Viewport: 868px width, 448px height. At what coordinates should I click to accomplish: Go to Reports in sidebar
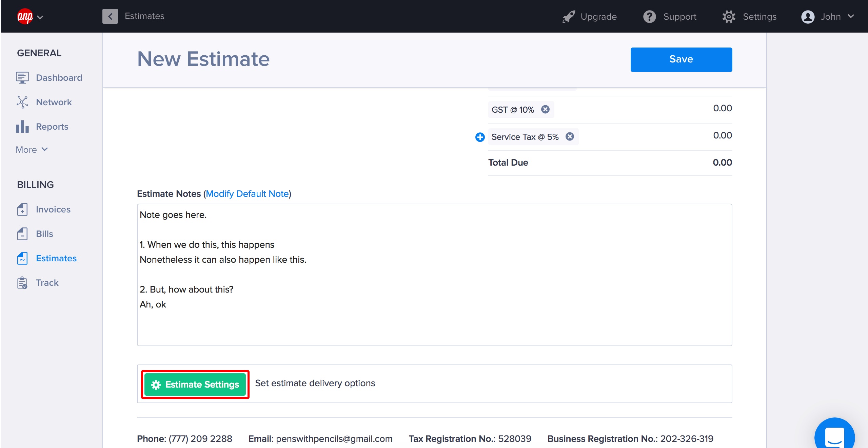[x=52, y=127]
